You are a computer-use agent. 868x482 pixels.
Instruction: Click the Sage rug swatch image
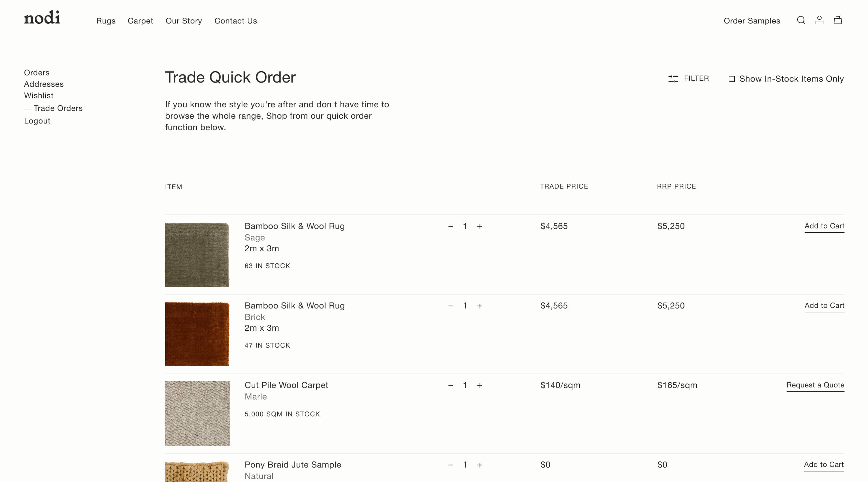point(197,255)
